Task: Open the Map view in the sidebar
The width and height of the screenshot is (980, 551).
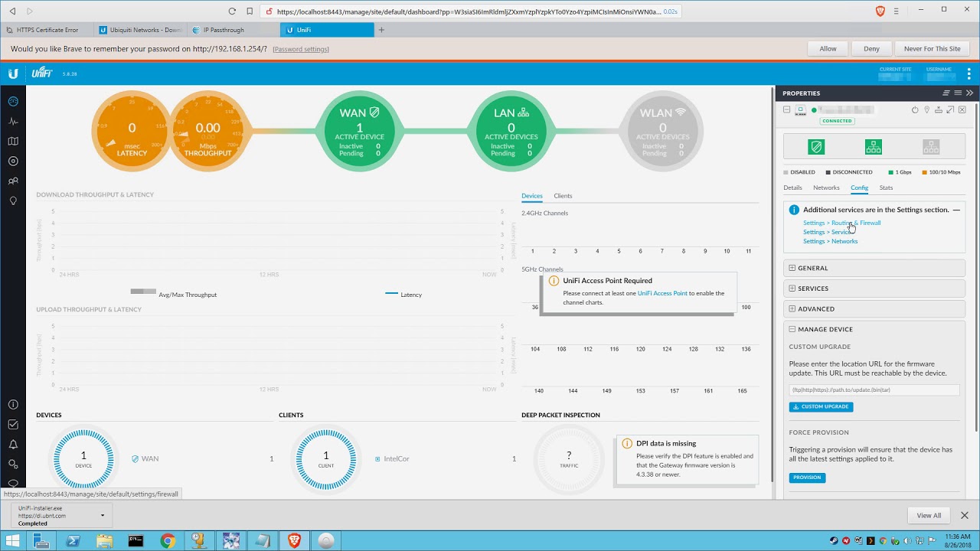Action: pyautogui.click(x=13, y=141)
